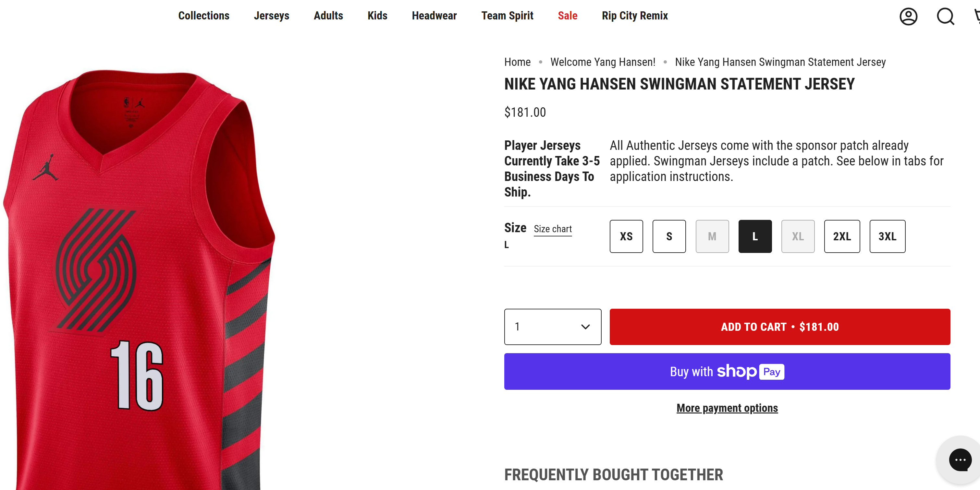View the red jersey product image
Screen dimensions: 980x490
coord(139,280)
